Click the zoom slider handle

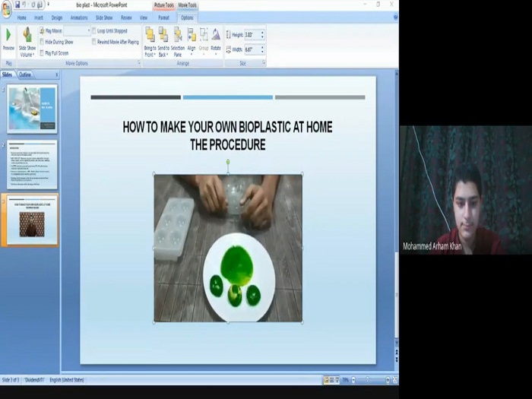pos(367,380)
